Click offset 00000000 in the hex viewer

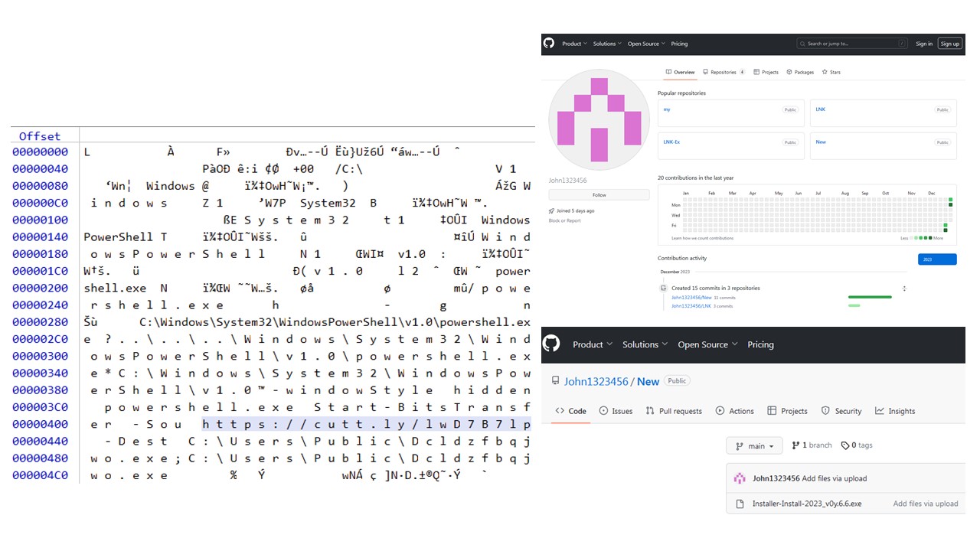click(x=40, y=152)
